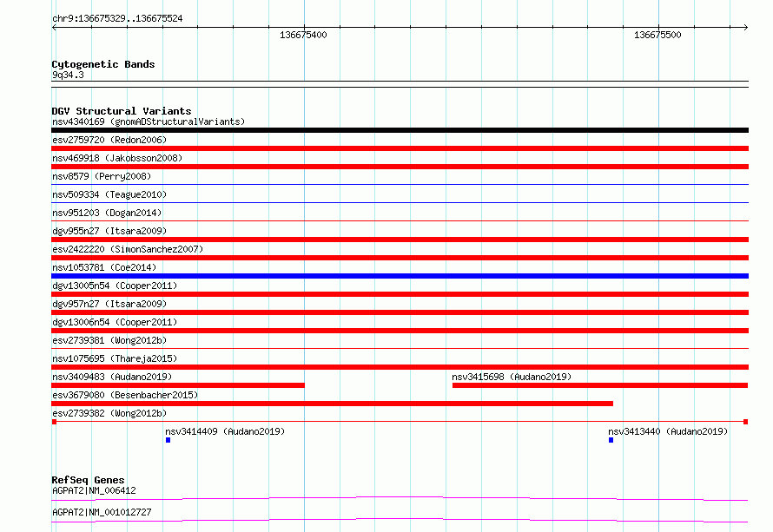
Task: Click the right arrow of coordinate ruler
Action: coord(745,27)
